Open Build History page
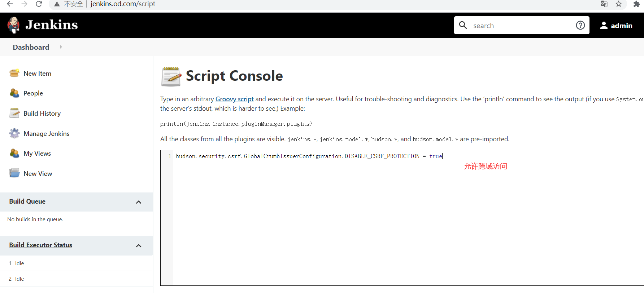The width and height of the screenshot is (644, 293). coord(42,114)
